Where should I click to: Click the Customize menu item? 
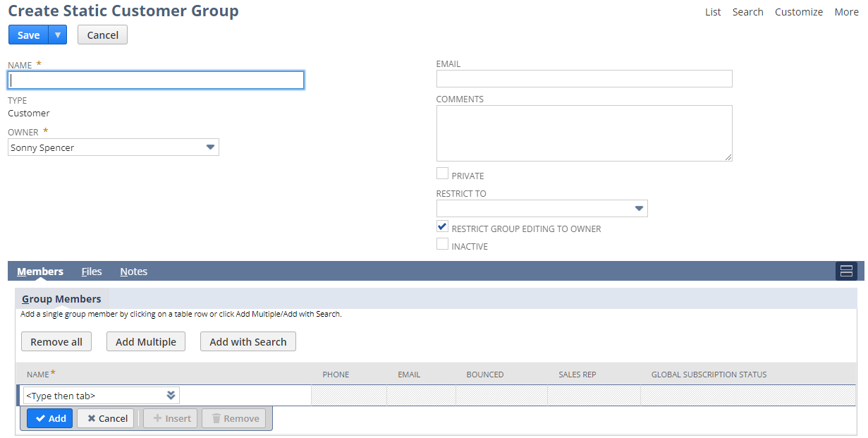[x=798, y=11]
